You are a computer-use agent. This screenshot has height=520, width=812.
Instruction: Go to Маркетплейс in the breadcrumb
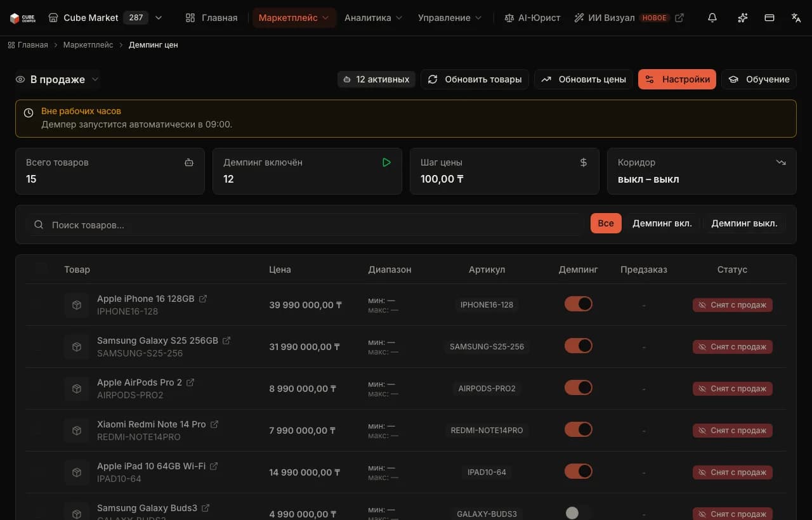point(88,45)
